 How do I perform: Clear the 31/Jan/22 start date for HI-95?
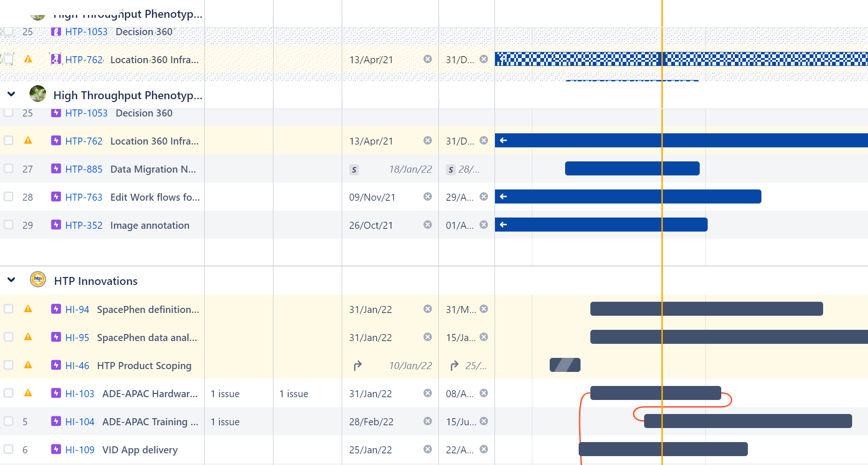click(428, 337)
